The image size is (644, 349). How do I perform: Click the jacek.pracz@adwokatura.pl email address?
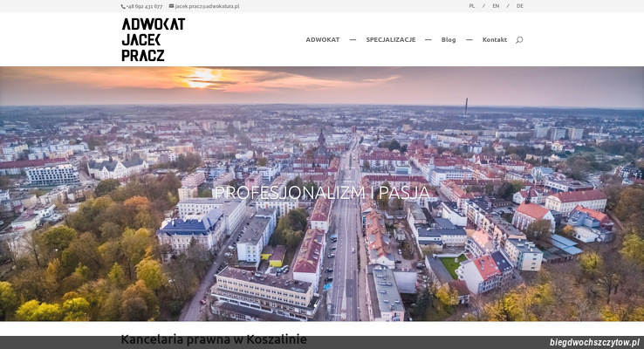click(207, 7)
